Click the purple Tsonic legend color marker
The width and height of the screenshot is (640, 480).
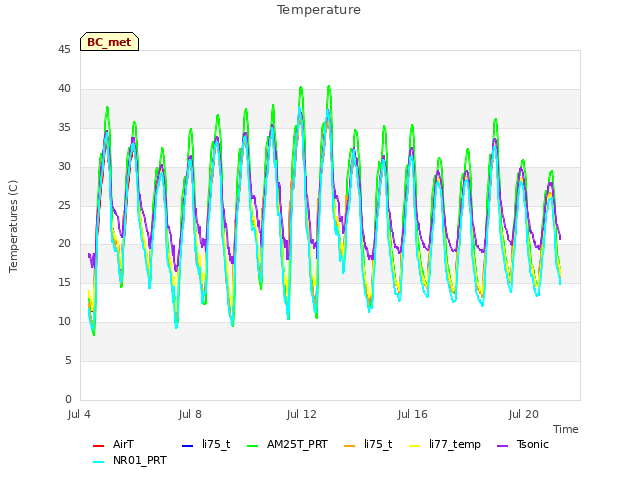pos(502,446)
